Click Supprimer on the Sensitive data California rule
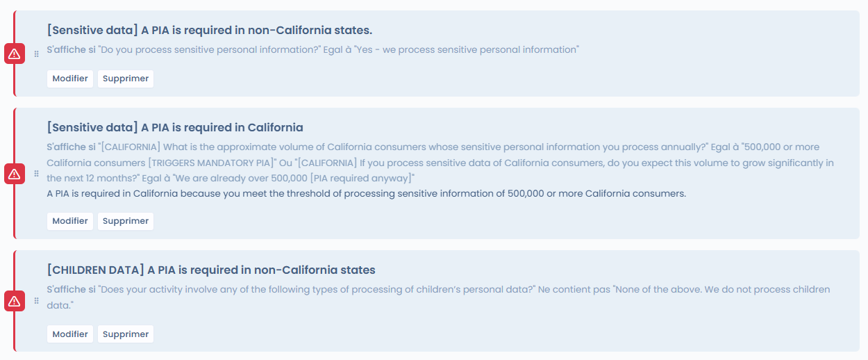Screen dimensions: 868x360 pyautogui.click(x=126, y=221)
